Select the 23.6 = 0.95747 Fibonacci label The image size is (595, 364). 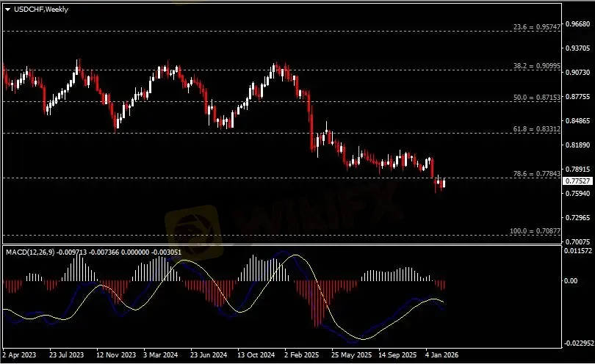click(536, 26)
